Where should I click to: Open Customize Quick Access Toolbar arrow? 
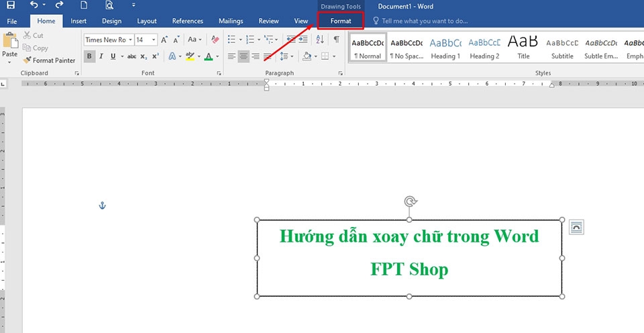pyautogui.click(x=133, y=5)
